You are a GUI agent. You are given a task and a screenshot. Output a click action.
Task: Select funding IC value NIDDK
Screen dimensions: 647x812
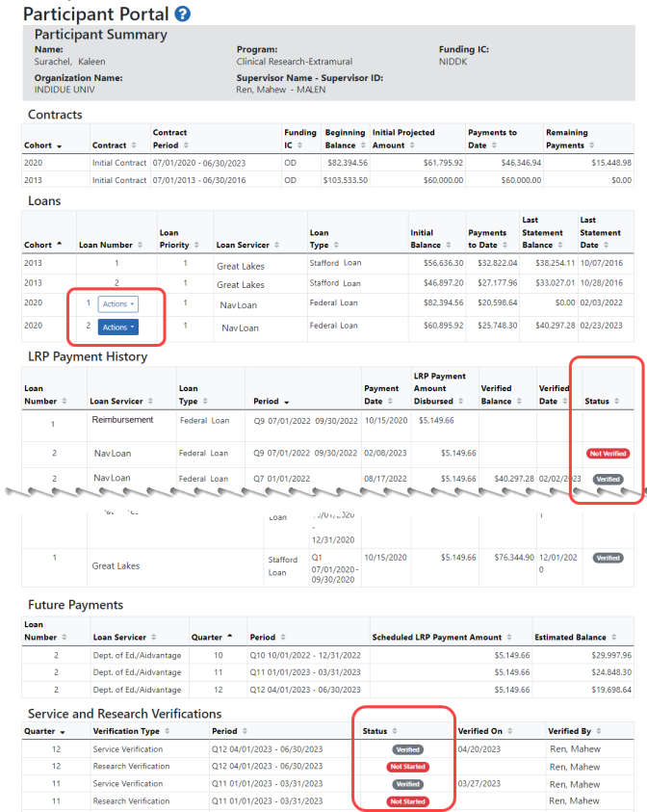click(x=453, y=62)
